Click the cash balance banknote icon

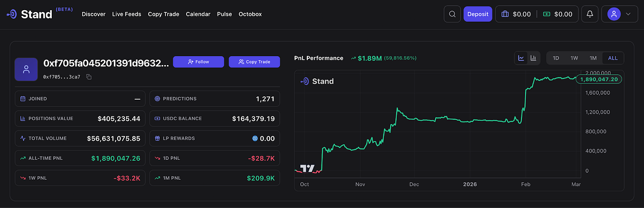click(x=547, y=14)
